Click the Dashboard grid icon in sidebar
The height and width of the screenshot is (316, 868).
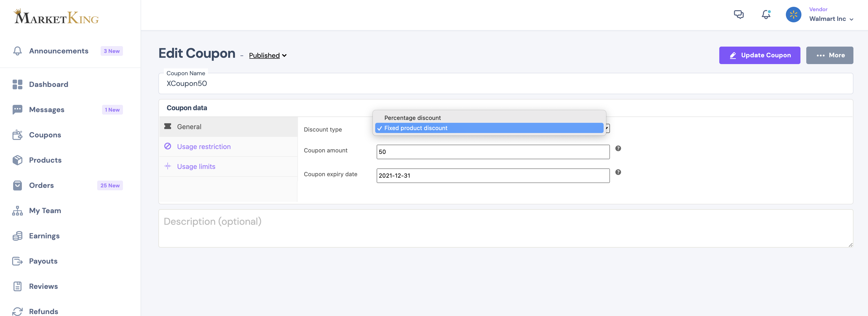pos(17,84)
